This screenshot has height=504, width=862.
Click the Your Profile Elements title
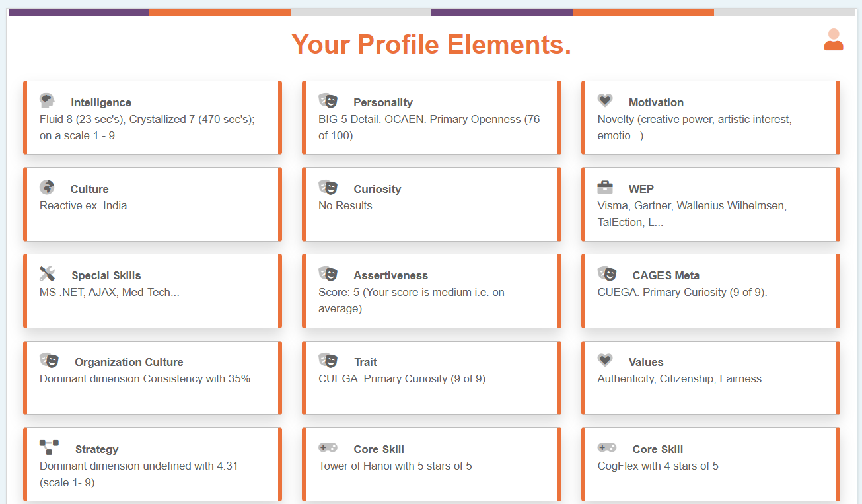point(431,45)
